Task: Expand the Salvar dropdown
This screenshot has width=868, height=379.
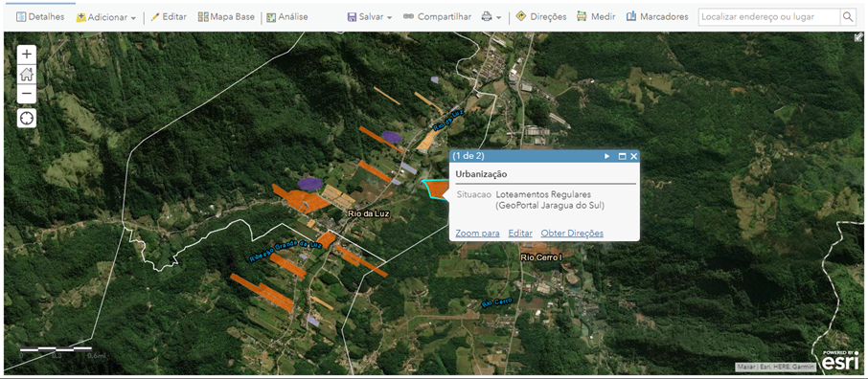Action: pyautogui.click(x=370, y=17)
